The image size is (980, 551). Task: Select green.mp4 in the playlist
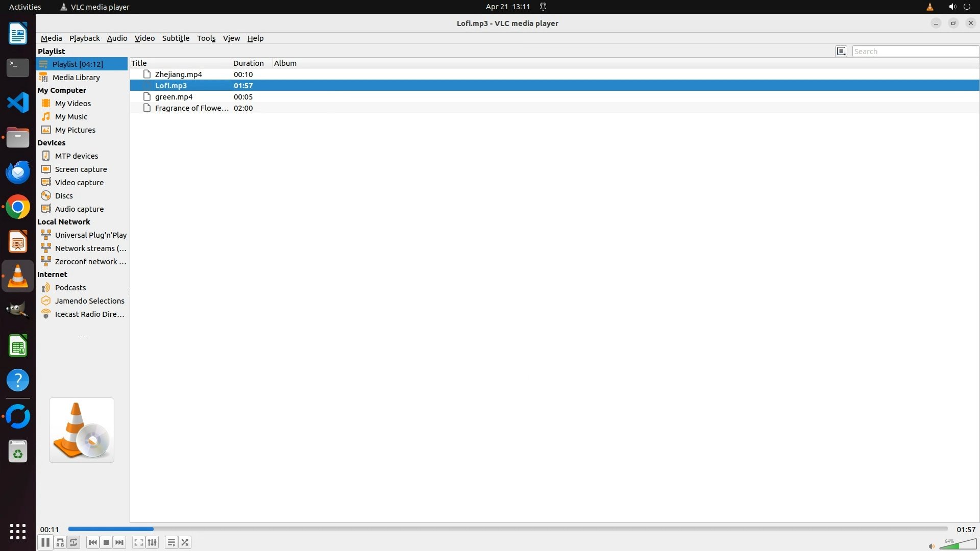(x=174, y=97)
